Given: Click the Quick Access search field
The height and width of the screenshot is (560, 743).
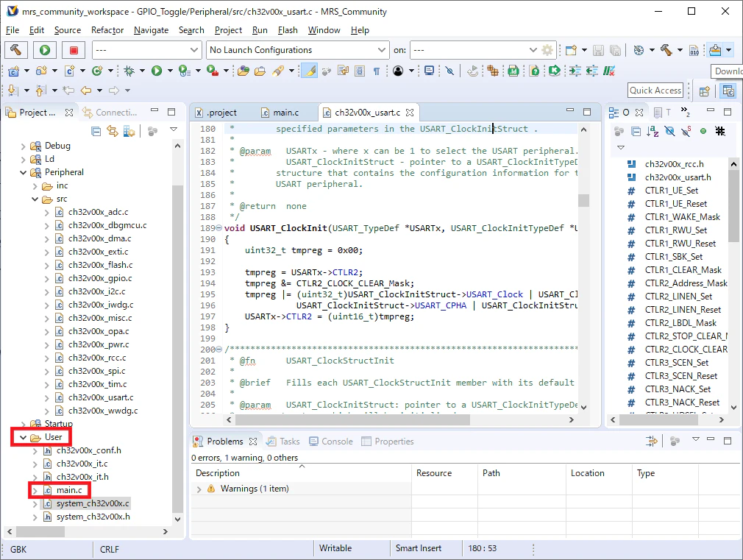Looking at the screenshot, I should tap(655, 91).
